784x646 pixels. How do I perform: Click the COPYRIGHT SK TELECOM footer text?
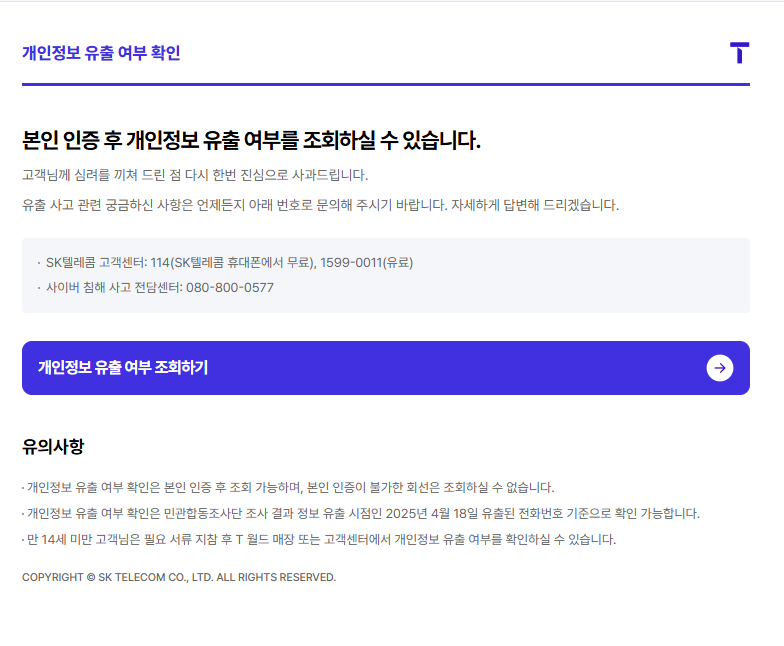[179, 577]
